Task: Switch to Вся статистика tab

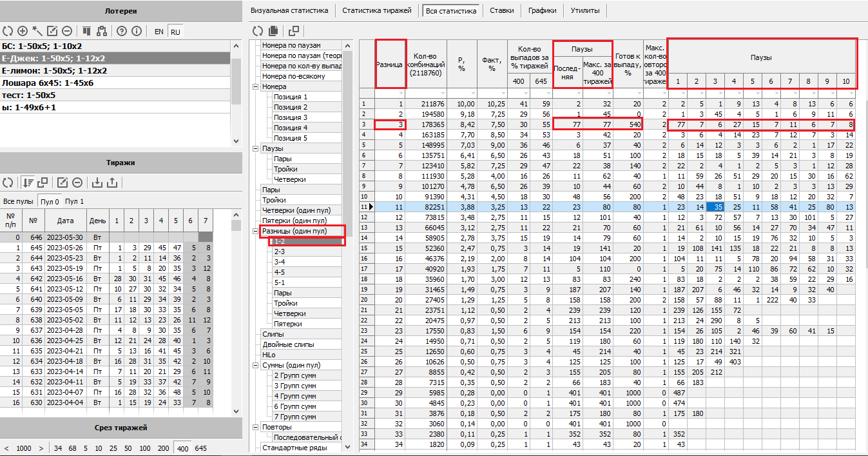Action: 451,10
